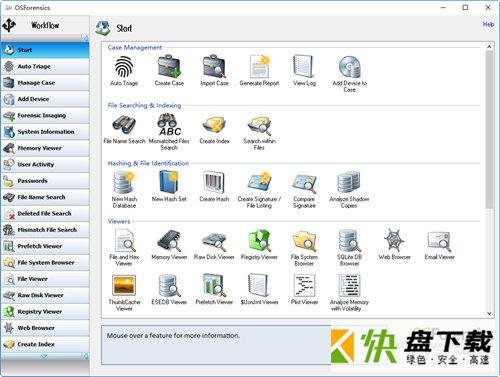Screen dimensions: 500x377
Task: Open Deleted File Search sidebar button
Action: tap(45, 213)
